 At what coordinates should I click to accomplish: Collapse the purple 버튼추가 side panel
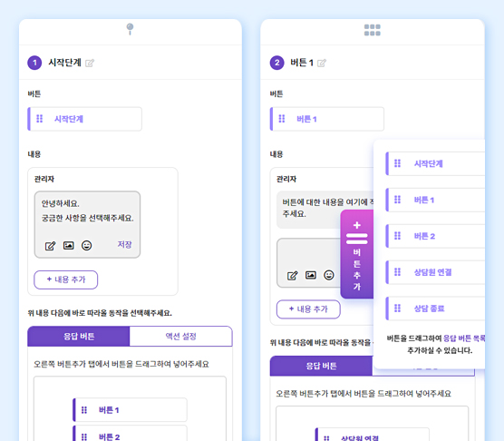(357, 254)
